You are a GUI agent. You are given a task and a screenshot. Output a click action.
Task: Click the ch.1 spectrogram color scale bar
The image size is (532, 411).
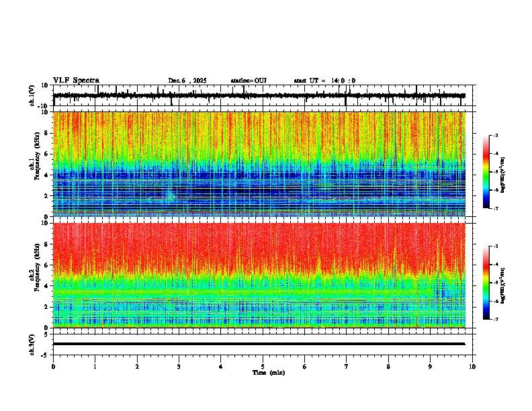point(486,172)
